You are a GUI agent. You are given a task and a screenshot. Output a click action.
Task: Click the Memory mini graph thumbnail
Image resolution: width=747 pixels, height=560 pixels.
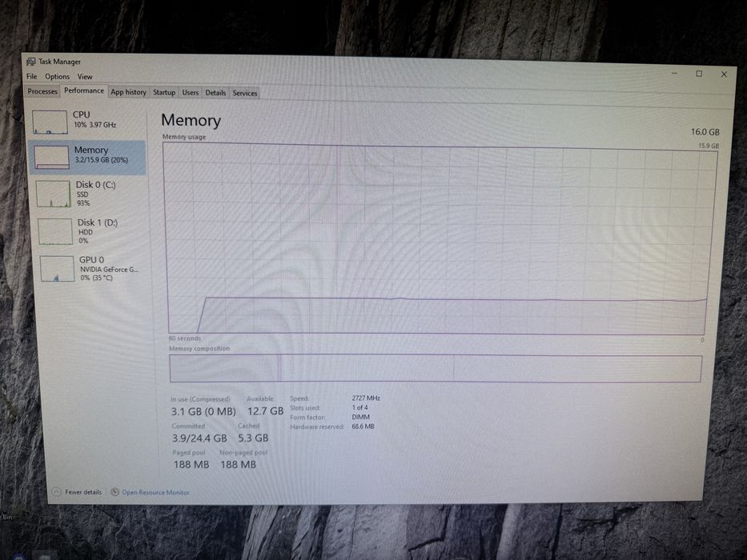pyautogui.click(x=51, y=157)
